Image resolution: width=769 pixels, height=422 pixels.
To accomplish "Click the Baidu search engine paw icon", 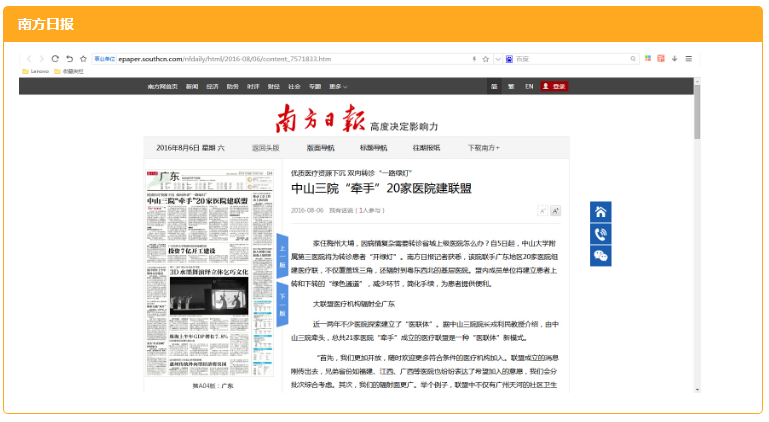I will pos(509,59).
